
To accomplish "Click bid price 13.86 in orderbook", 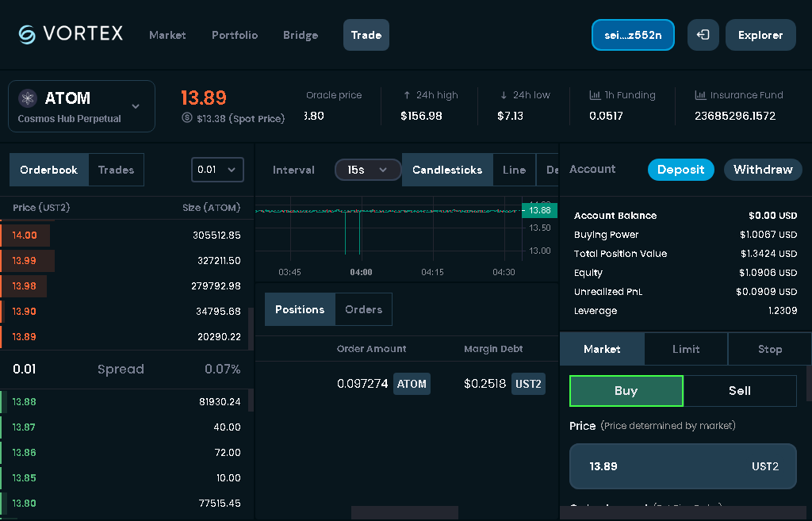I will [25, 453].
